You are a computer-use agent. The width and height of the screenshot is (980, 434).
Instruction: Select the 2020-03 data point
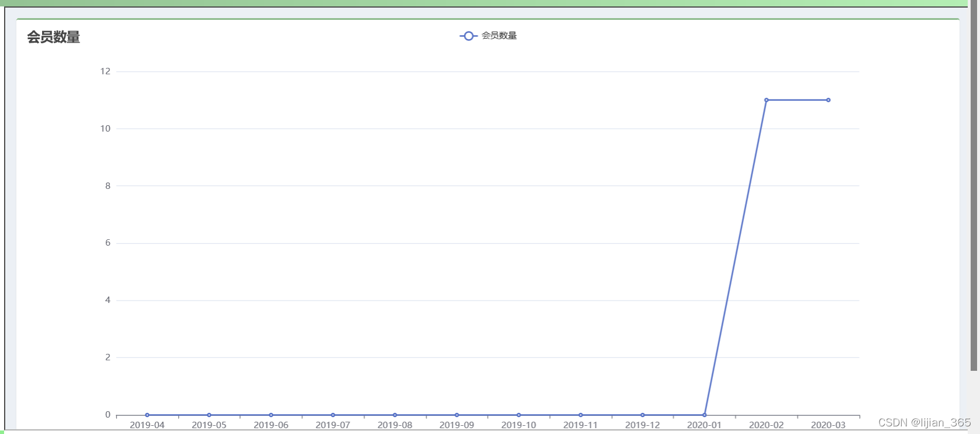click(x=828, y=100)
